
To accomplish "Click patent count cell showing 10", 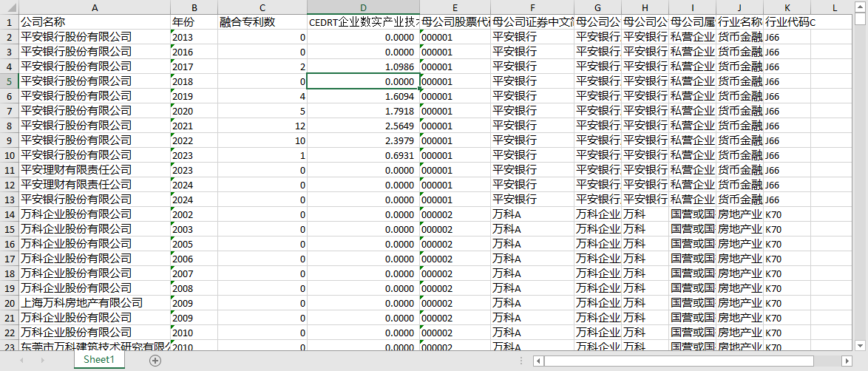I will (x=262, y=140).
